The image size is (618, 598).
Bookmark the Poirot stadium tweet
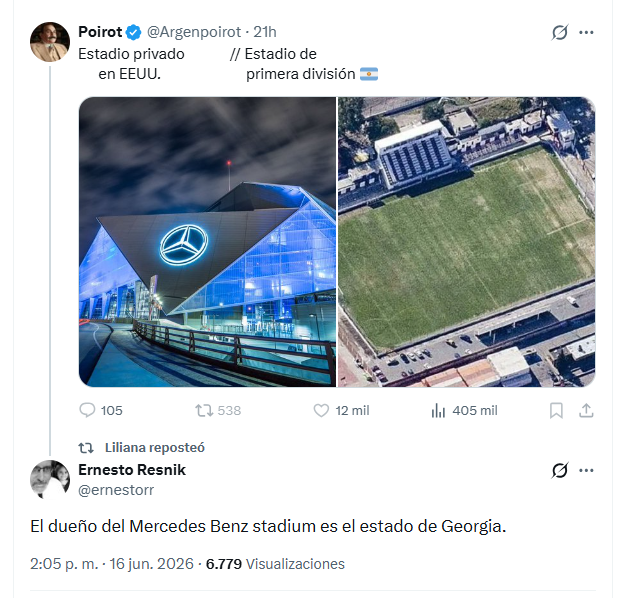point(556,410)
